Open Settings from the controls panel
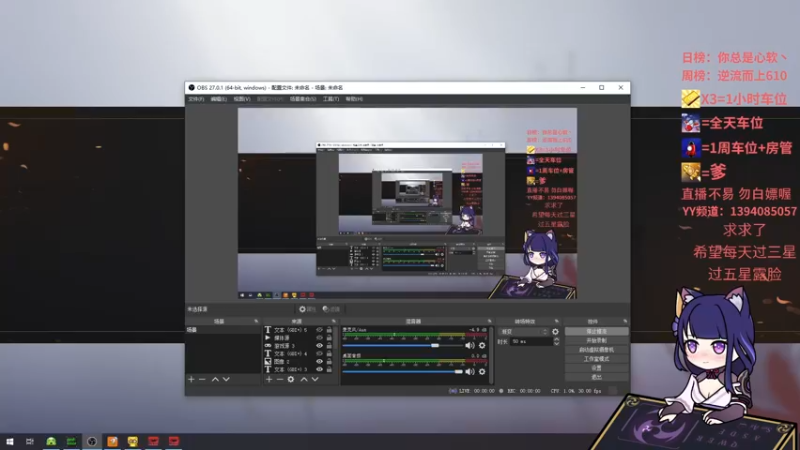The height and width of the screenshot is (450, 800). [596, 368]
